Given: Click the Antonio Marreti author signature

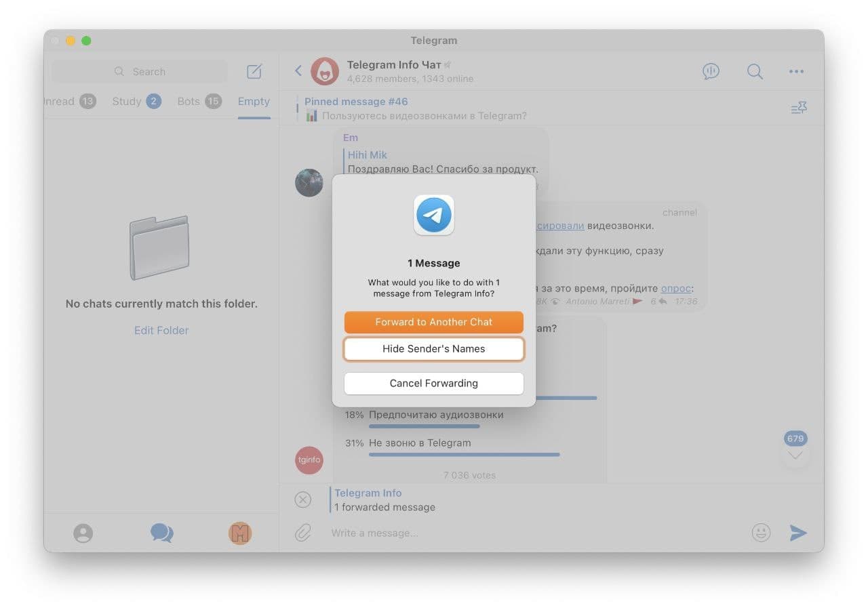Looking at the screenshot, I should [x=599, y=301].
